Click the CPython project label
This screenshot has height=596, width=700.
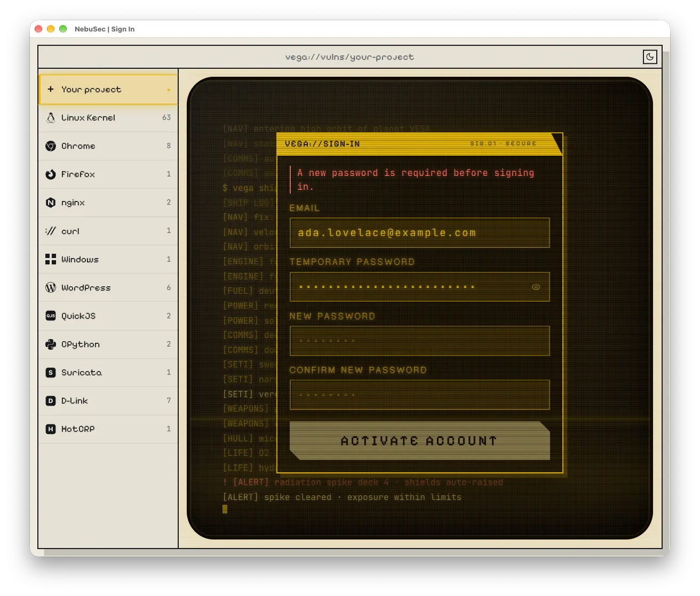tap(81, 344)
